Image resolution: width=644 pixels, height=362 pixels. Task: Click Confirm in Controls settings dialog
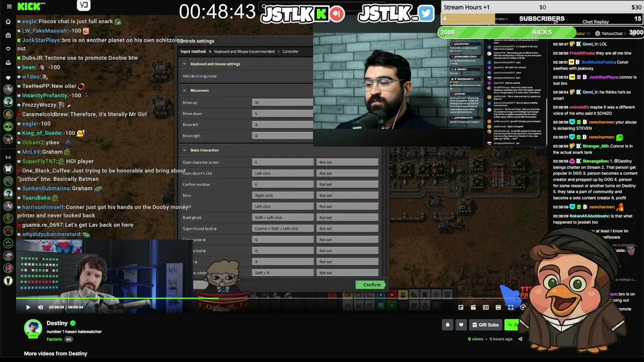click(x=371, y=285)
